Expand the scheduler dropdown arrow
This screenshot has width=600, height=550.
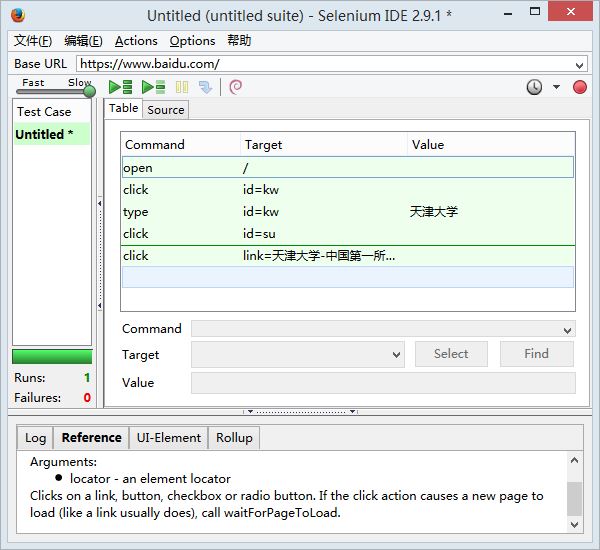(x=556, y=87)
